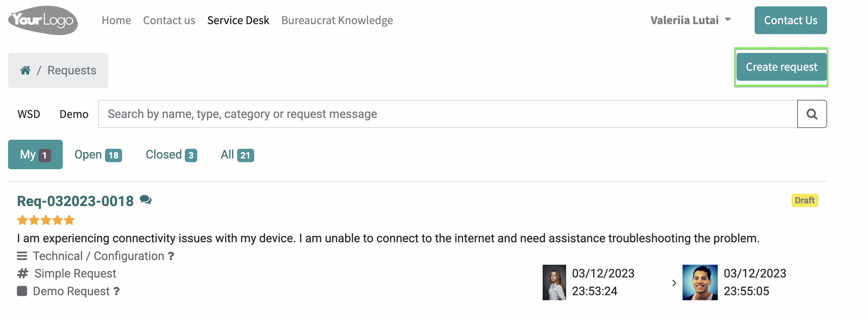Click the magnifier search button
The image size is (868, 319).
click(812, 114)
